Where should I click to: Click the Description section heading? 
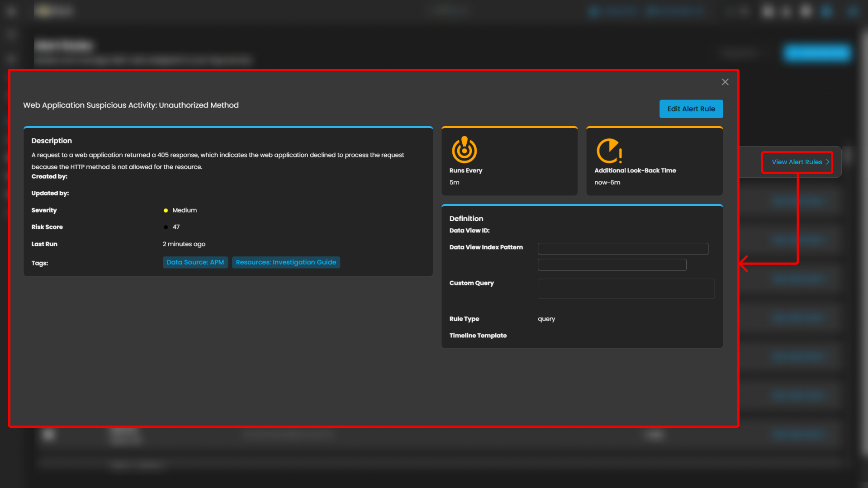(52, 141)
